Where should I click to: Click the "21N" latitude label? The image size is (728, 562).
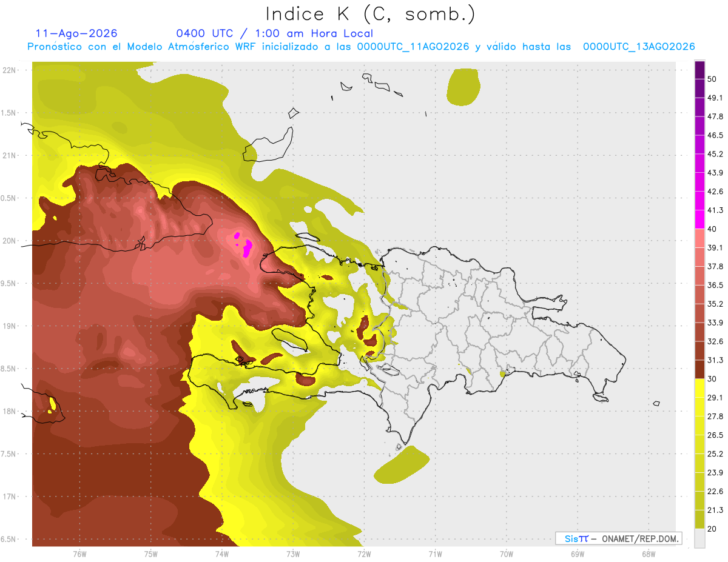click(x=10, y=155)
